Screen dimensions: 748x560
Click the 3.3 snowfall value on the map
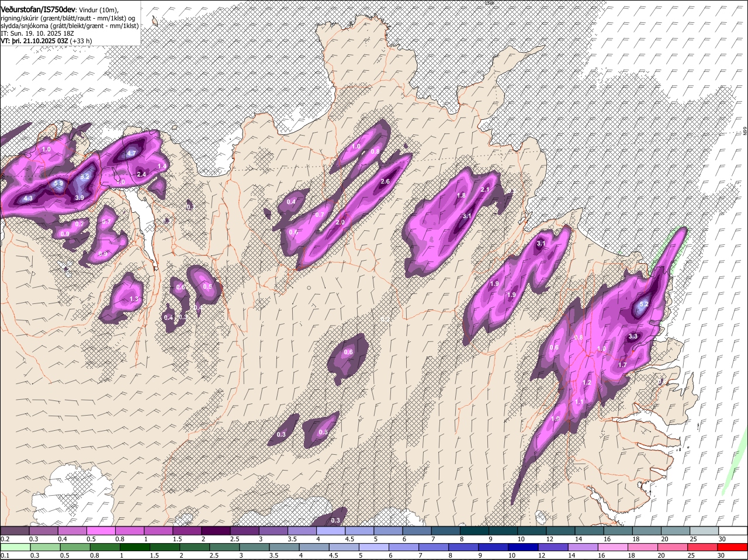(x=633, y=337)
